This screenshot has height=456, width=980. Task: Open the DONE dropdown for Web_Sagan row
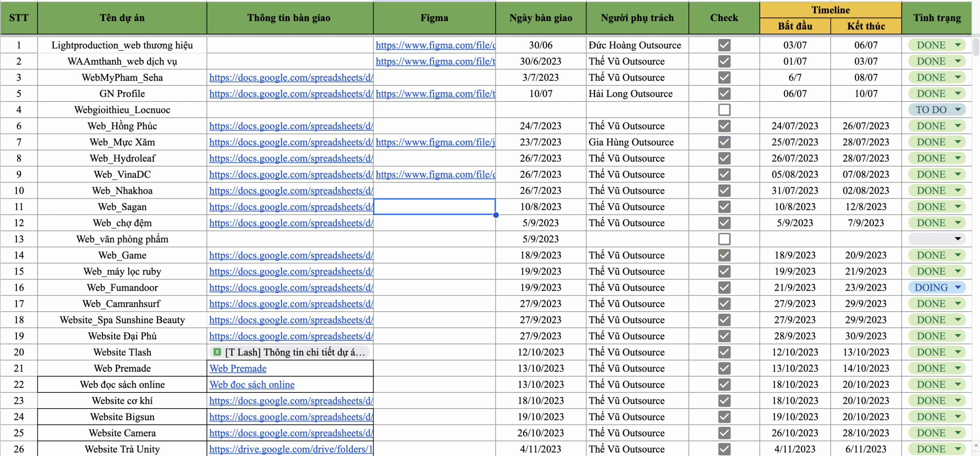point(957,207)
